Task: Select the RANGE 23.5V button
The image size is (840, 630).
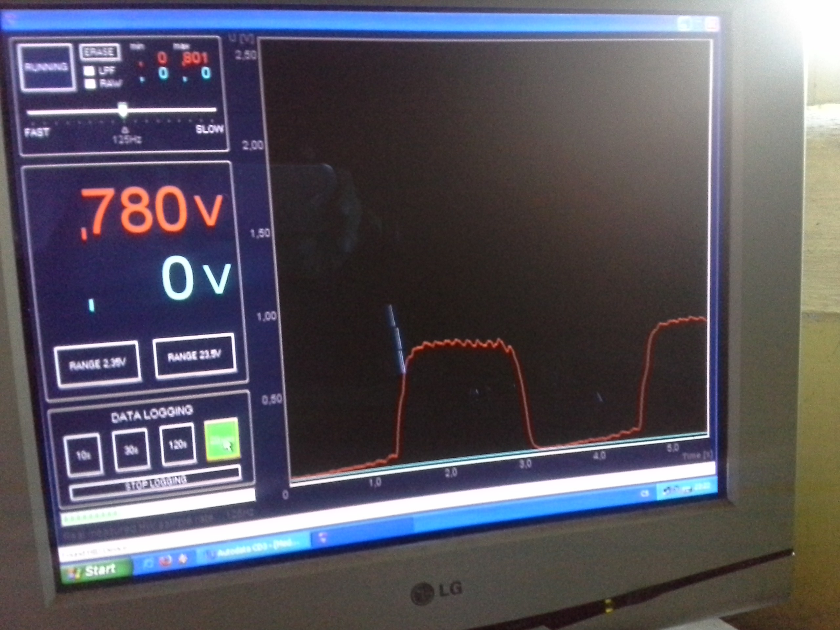Action: tap(195, 356)
